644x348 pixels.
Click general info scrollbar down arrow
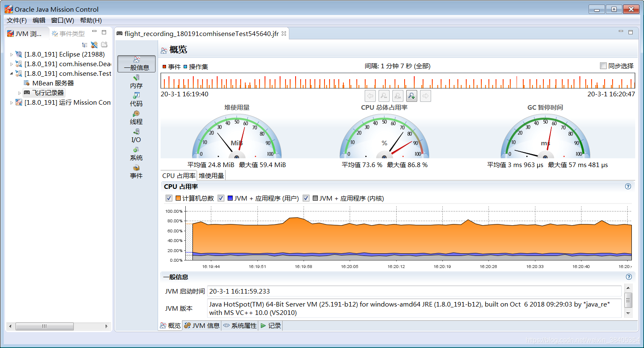coord(628,313)
